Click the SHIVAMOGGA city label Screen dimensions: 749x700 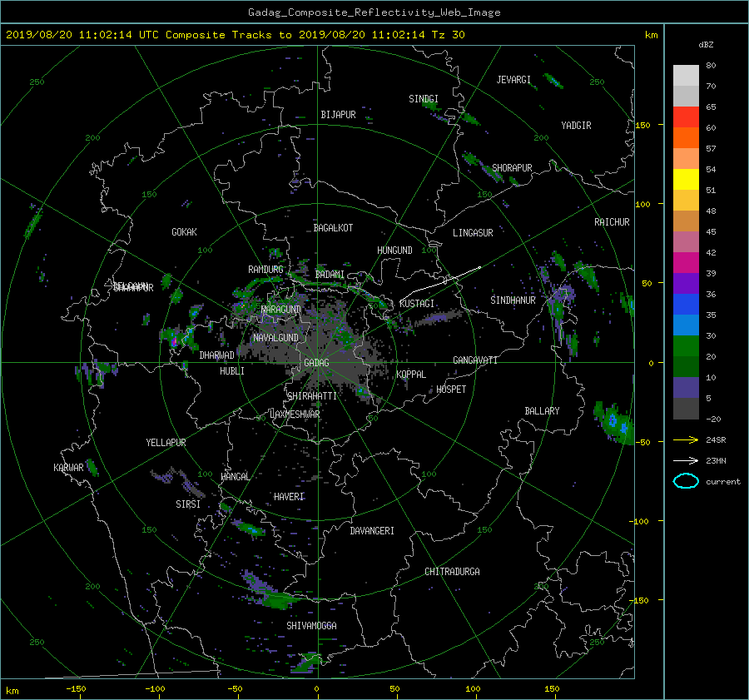(311, 626)
